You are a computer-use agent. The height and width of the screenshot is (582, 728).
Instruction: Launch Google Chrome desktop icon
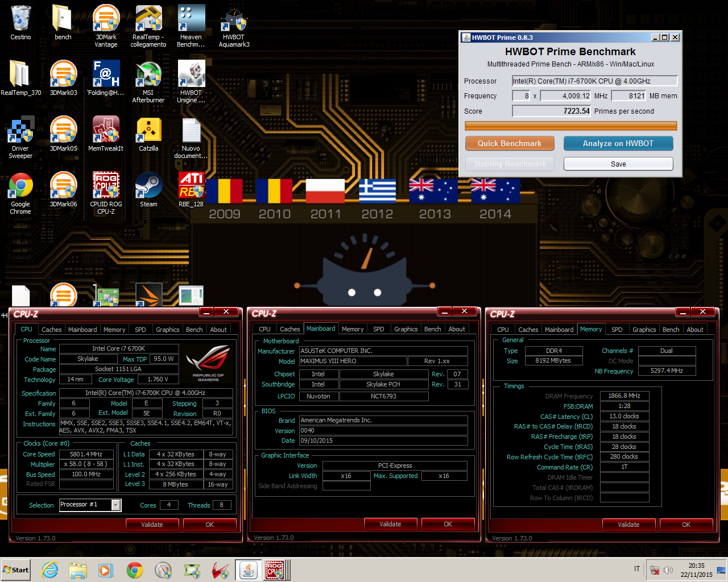[20, 193]
